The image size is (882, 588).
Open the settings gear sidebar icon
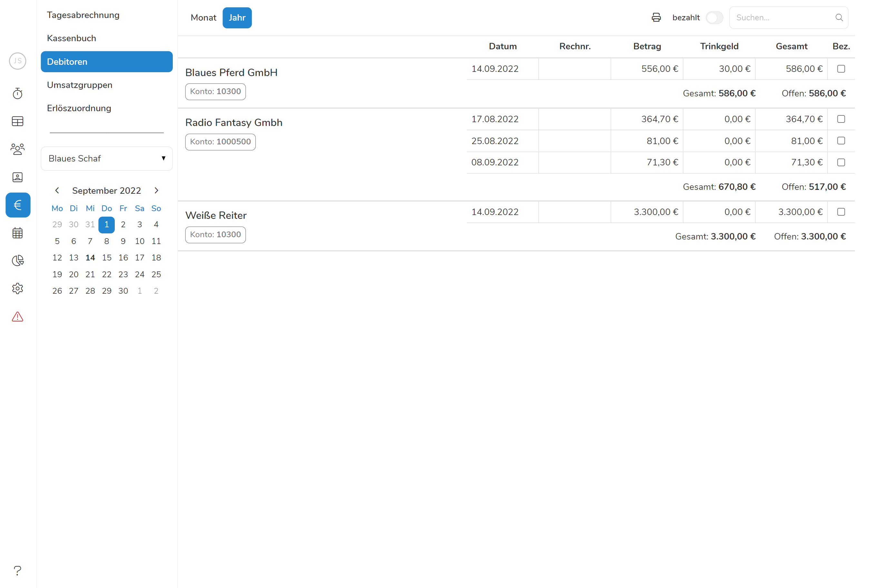[18, 289]
